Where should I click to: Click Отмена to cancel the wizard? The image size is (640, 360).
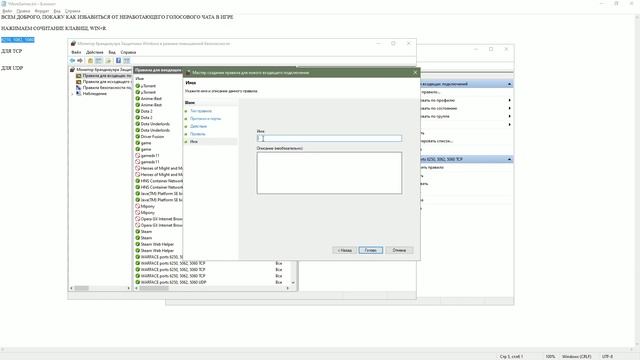(x=399, y=250)
